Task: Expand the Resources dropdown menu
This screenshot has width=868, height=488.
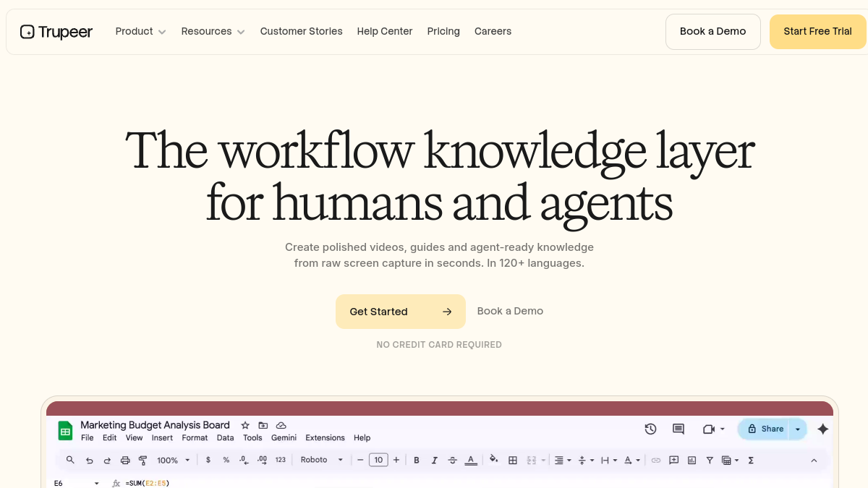Action: (x=213, y=32)
